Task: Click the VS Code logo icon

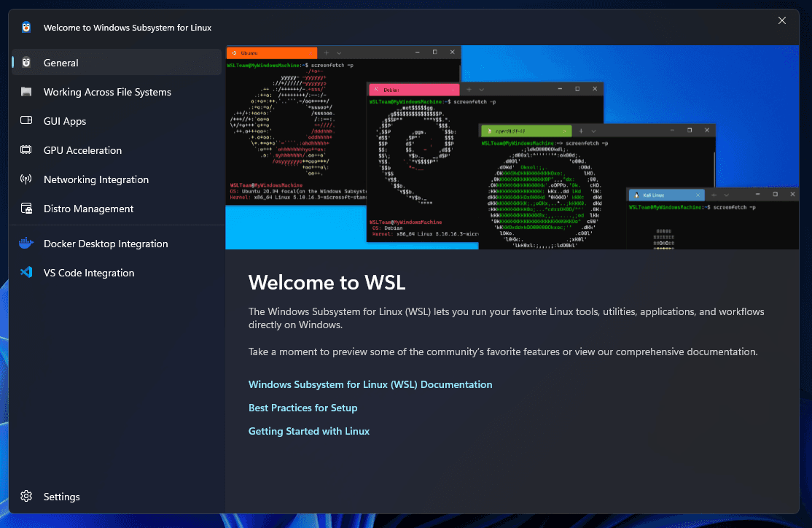Action: [x=26, y=272]
